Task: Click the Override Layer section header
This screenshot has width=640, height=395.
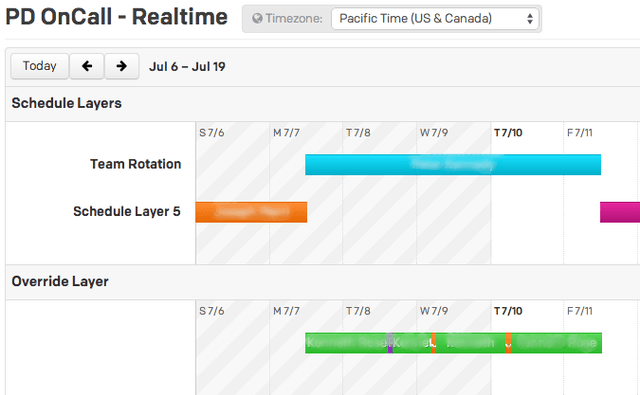Action: click(60, 282)
